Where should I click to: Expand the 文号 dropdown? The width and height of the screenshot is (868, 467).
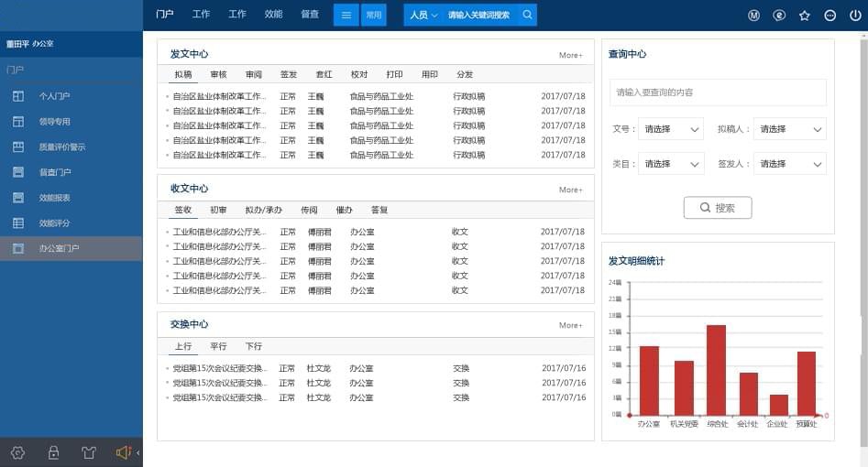tap(672, 129)
